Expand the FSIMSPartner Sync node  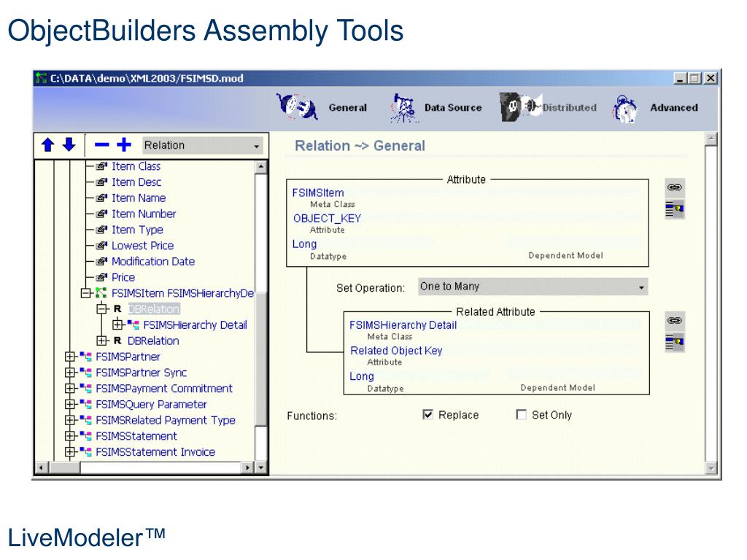click(69, 373)
